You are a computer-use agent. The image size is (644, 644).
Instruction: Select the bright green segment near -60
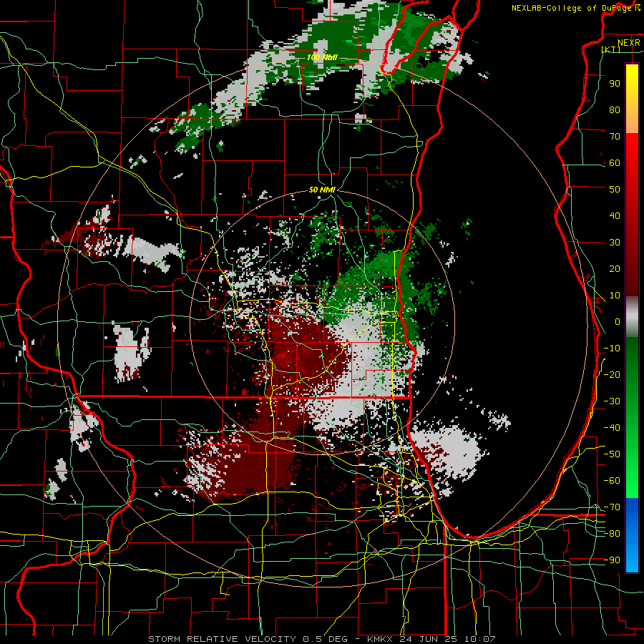(x=632, y=481)
